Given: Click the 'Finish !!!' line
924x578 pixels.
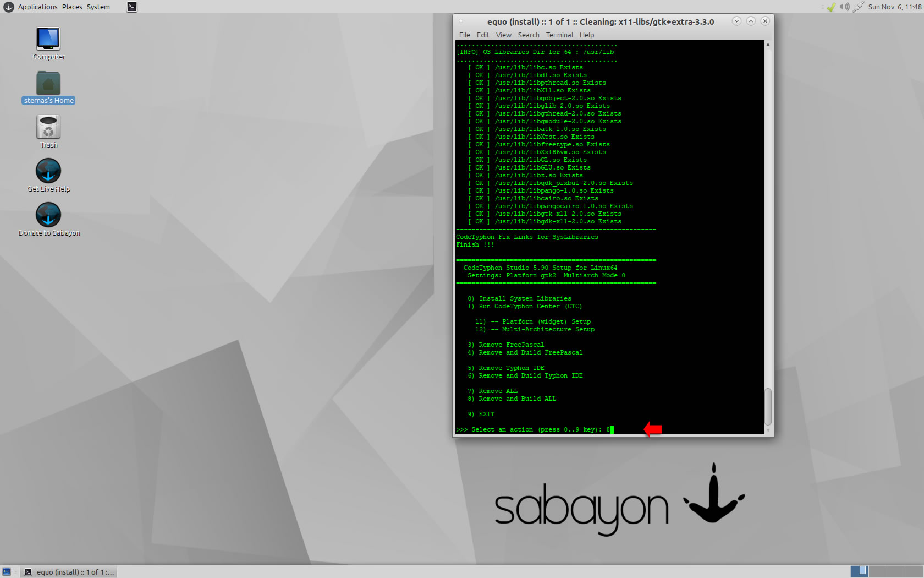Looking at the screenshot, I should [x=475, y=244].
